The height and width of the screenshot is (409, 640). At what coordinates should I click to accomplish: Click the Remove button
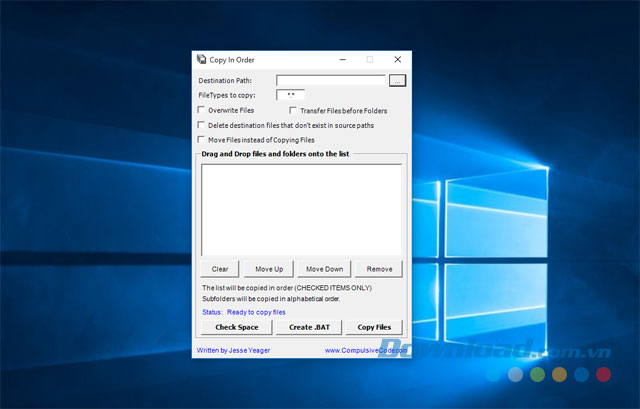coord(379,269)
